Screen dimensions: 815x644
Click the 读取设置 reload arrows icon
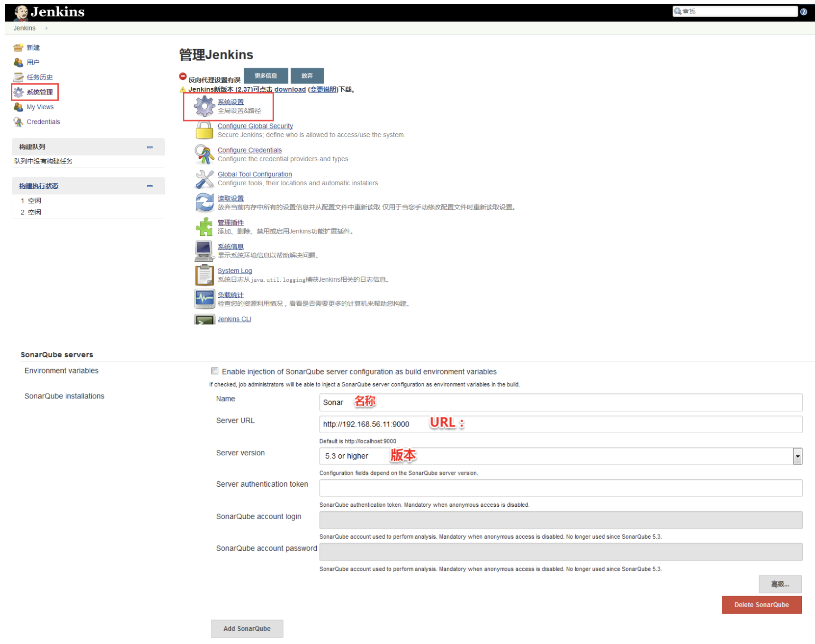[x=204, y=202]
